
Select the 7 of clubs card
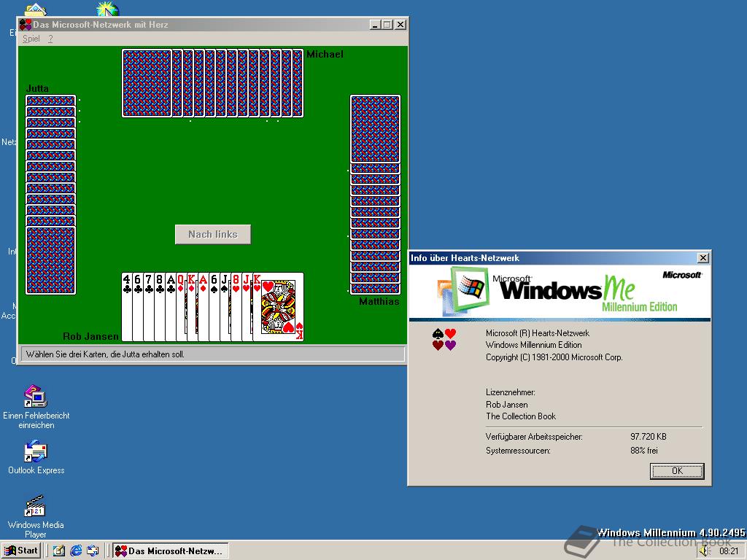149,307
